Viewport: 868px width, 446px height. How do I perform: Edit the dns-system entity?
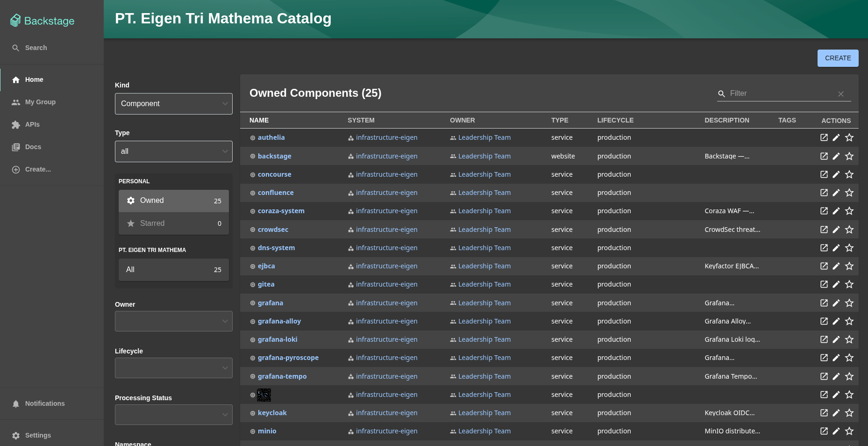coord(836,248)
